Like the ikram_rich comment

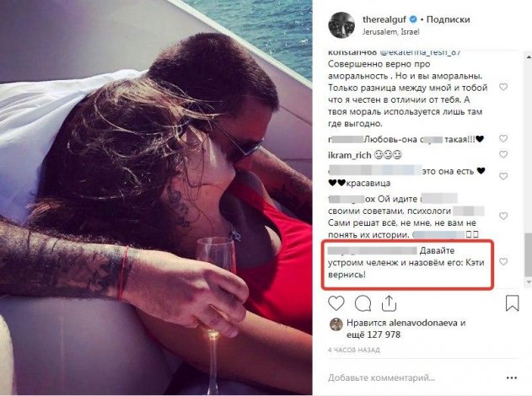click(503, 154)
